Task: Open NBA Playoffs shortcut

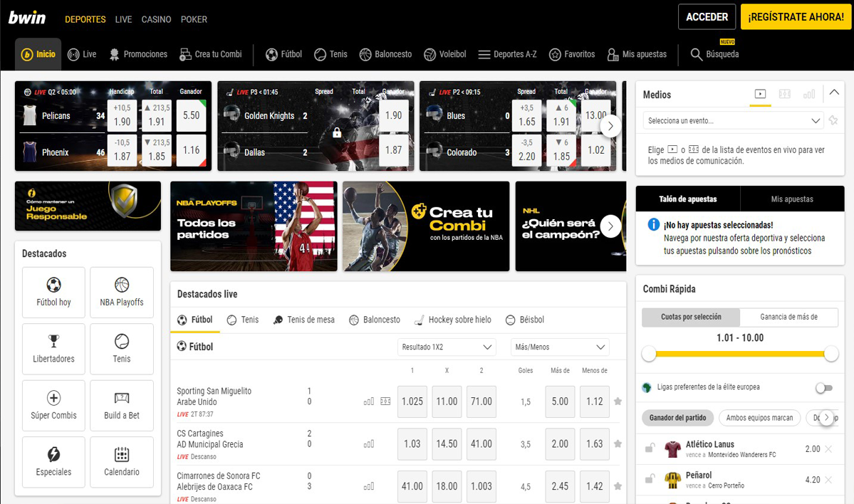Action: pyautogui.click(x=122, y=293)
